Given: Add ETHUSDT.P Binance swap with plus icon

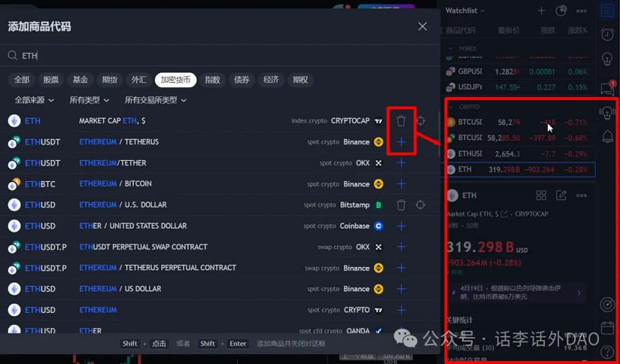Looking at the screenshot, I should [401, 268].
